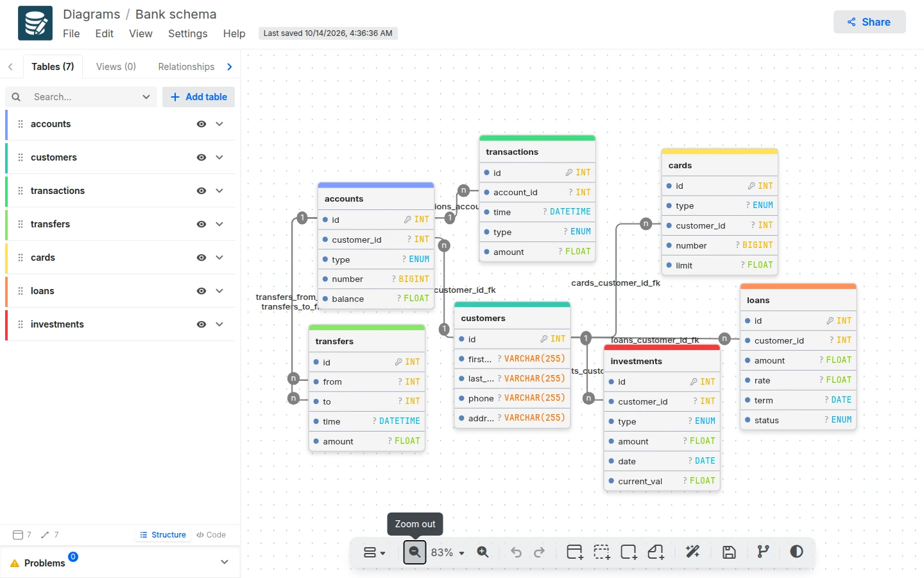Open the 83% zoom level dropdown

[448, 552]
